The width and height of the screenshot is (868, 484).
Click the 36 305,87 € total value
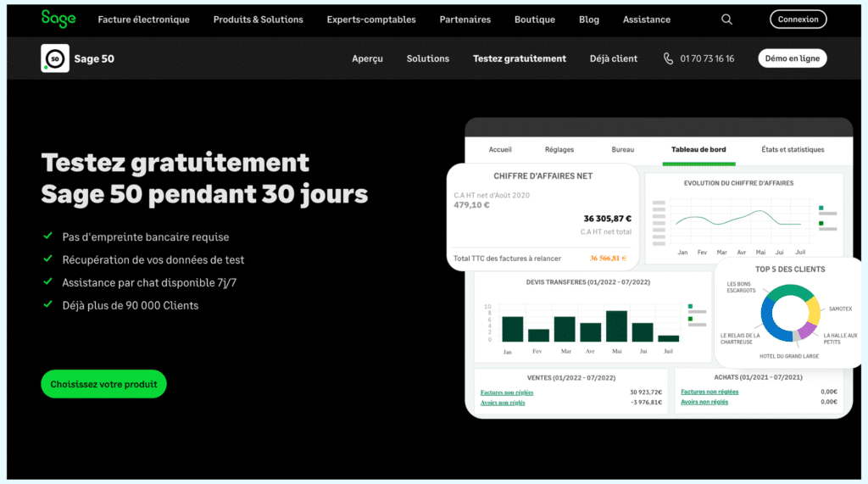[607, 219]
